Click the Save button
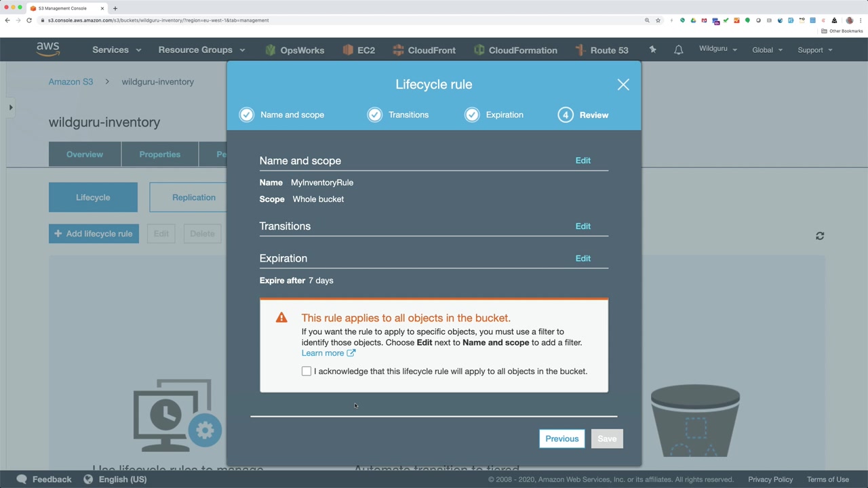Image resolution: width=868 pixels, height=488 pixels. coord(607,439)
